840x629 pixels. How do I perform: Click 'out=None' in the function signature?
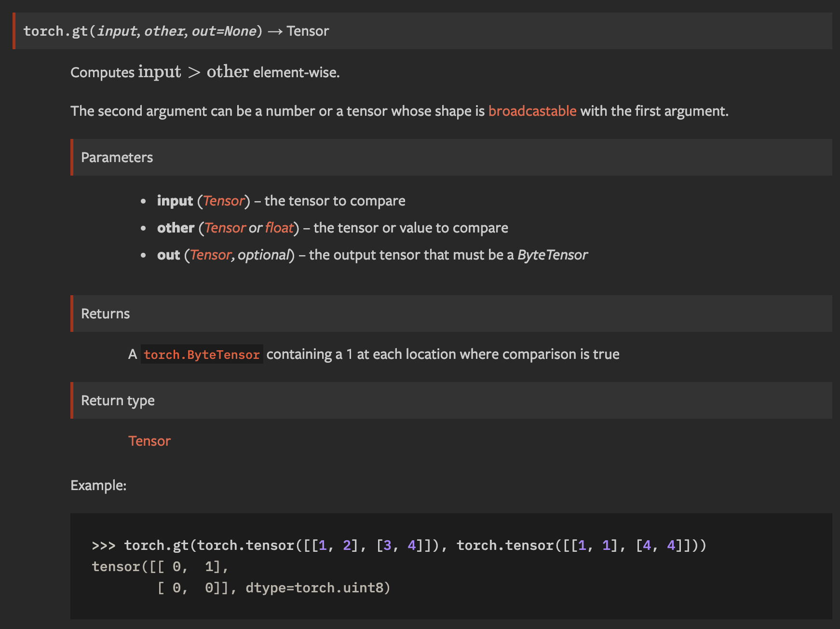click(224, 31)
